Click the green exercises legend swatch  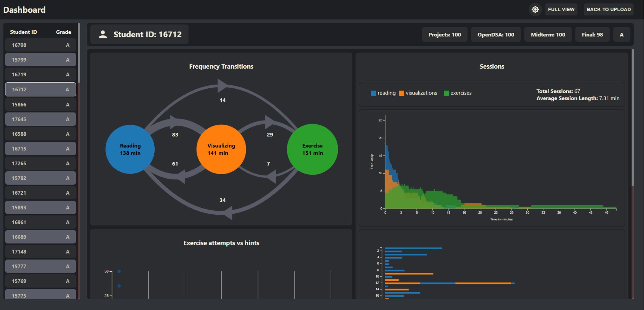pyautogui.click(x=446, y=93)
